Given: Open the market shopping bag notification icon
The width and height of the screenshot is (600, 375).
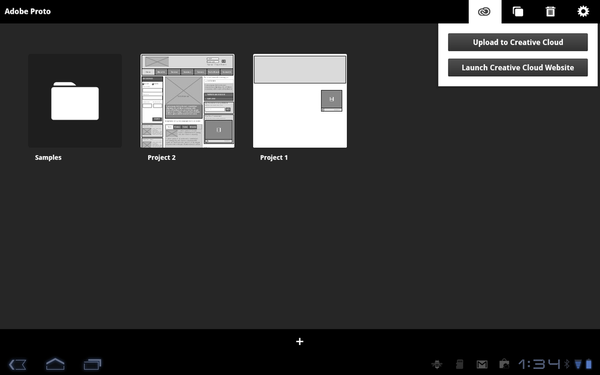Looking at the screenshot, I should (504, 364).
